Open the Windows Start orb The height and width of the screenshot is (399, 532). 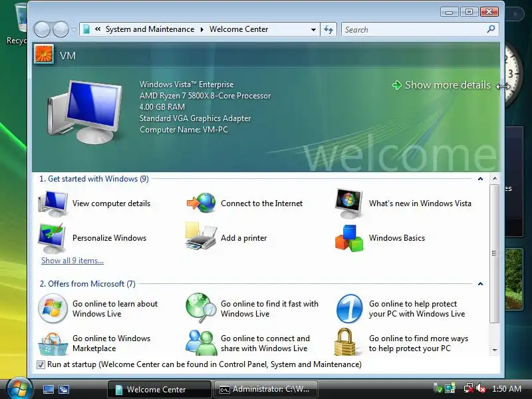(19, 388)
